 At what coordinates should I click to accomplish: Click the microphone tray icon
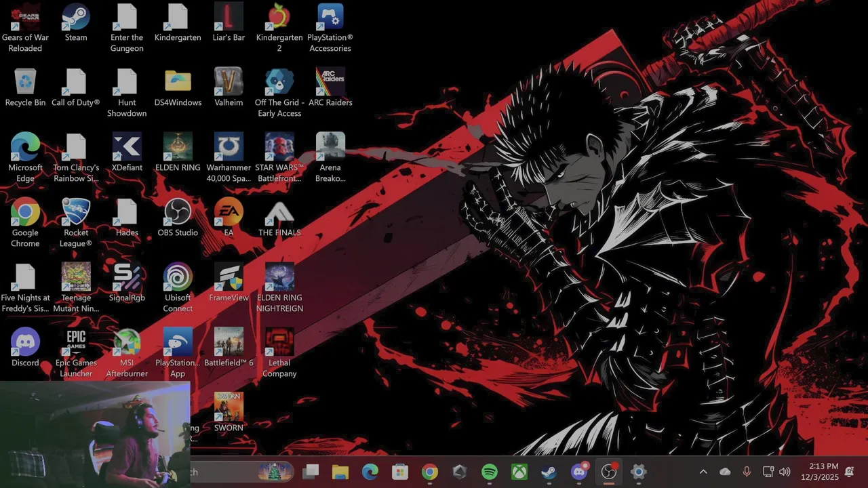[747, 472]
